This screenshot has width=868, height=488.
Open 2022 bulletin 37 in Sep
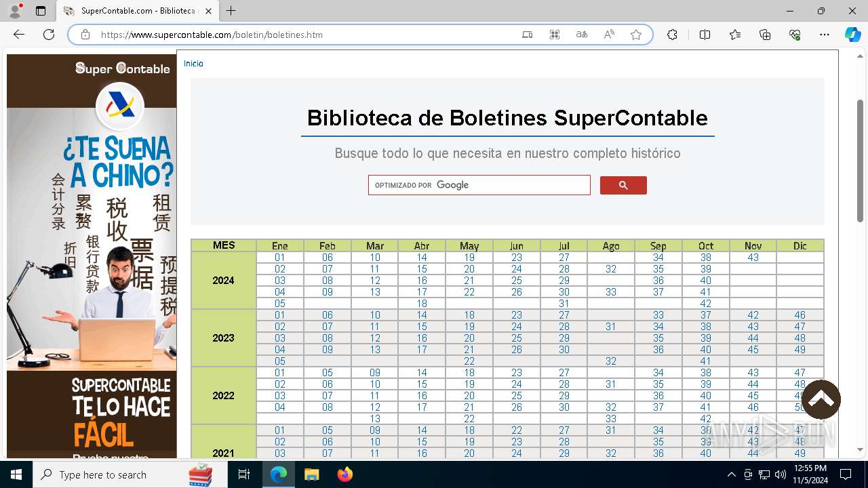point(658,407)
